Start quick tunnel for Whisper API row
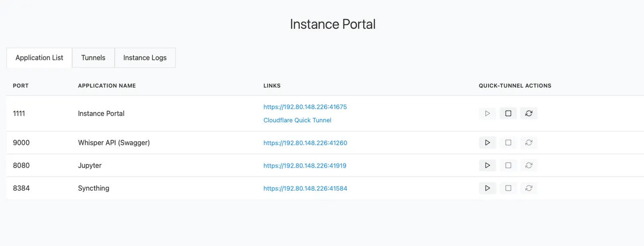 pos(488,143)
